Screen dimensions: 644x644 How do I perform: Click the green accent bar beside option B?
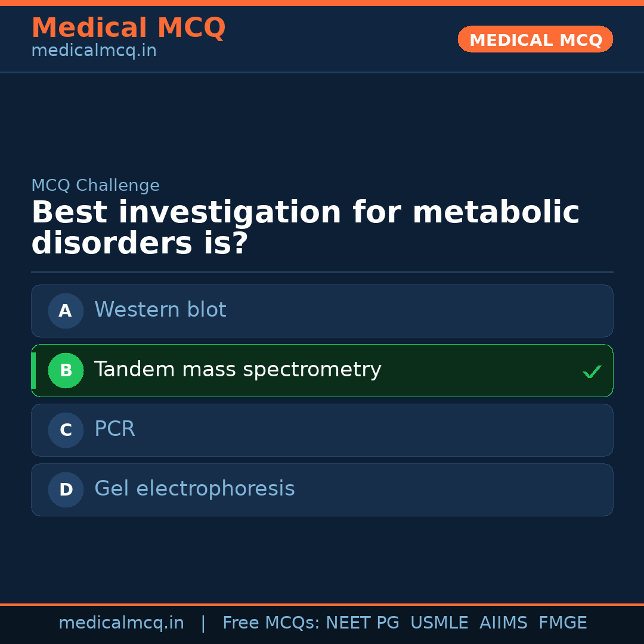point(33,370)
